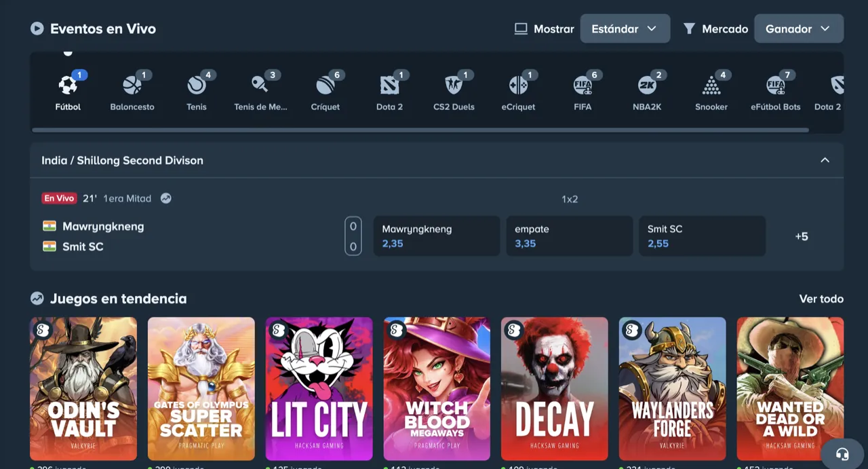The image size is (868, 469).
Task: Click the 0-0 match score box
Action: coord(353,236)
